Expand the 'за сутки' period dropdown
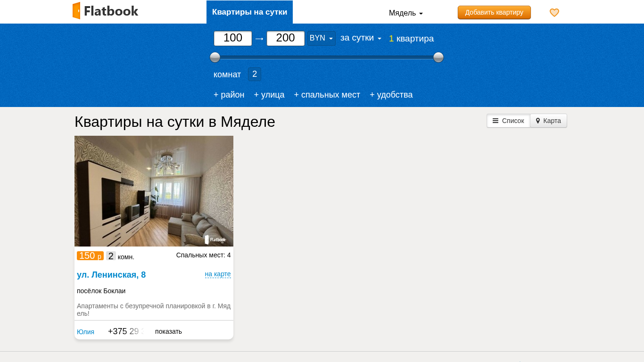 pos(361,38)
